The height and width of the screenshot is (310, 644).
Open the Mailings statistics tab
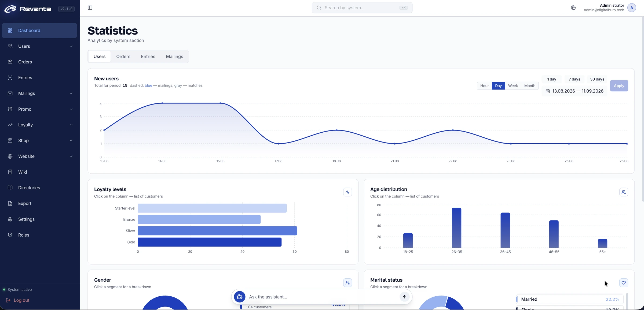(x=174, y=57)
